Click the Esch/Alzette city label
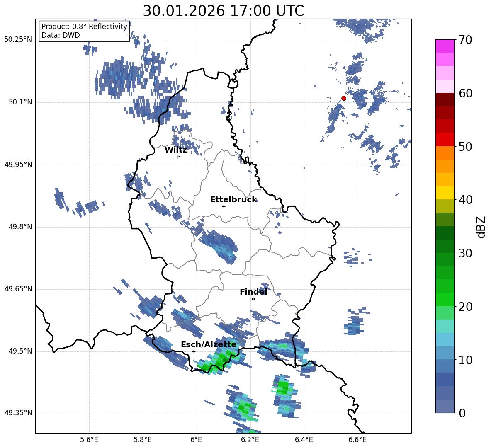Screen dimensions: 491x448 pyautogui.click(x=209, y=344)
